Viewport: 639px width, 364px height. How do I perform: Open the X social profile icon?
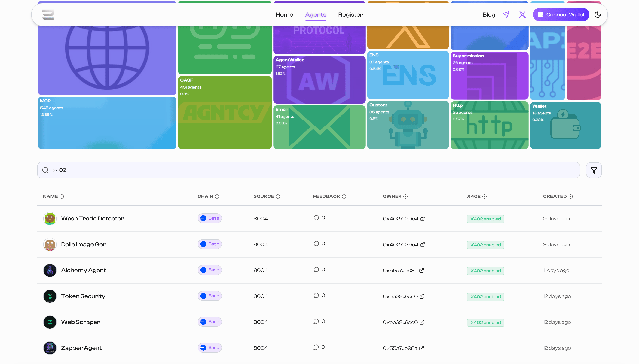(x=522, y=14)
